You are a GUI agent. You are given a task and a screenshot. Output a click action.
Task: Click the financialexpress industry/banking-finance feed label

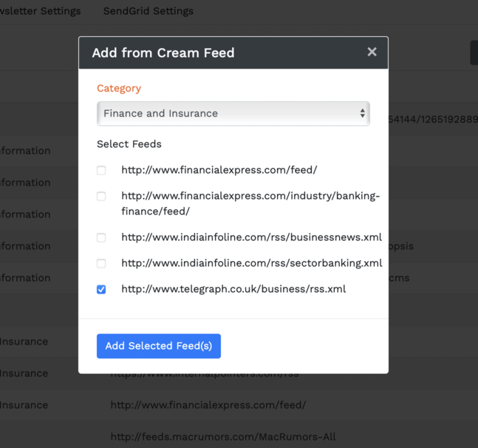(250, 203)
